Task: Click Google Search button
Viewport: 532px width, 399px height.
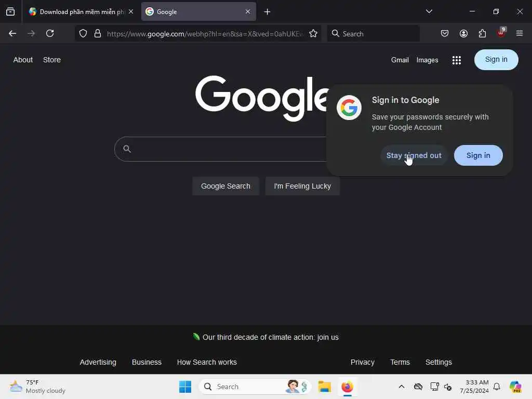Action: (x=225, y=186)
